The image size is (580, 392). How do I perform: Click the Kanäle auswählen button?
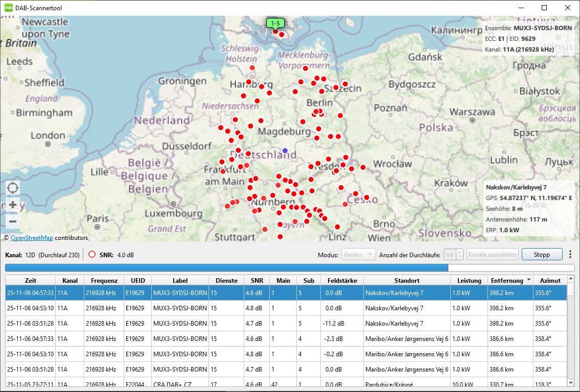493,254
